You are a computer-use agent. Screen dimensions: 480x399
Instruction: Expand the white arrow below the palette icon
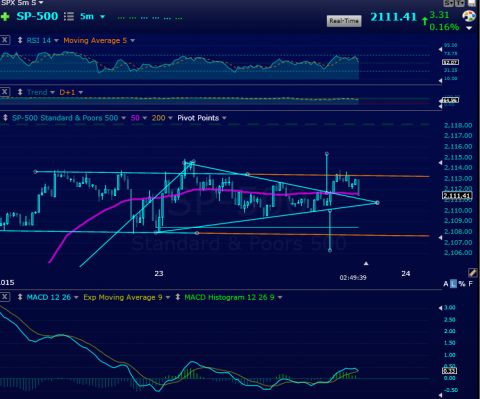469,28
